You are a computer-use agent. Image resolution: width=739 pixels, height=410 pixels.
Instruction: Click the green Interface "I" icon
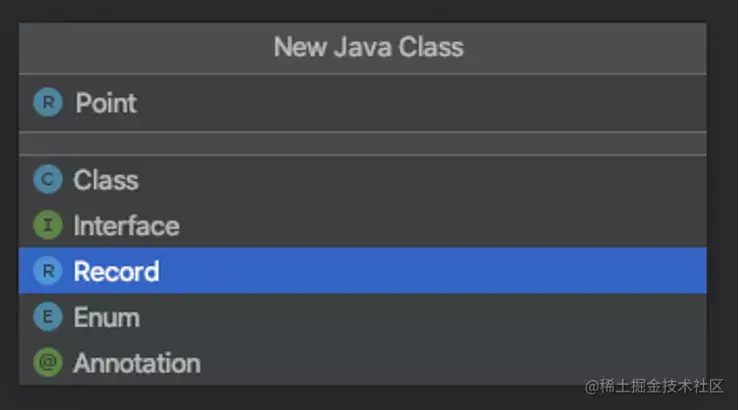tap(47, 226)
